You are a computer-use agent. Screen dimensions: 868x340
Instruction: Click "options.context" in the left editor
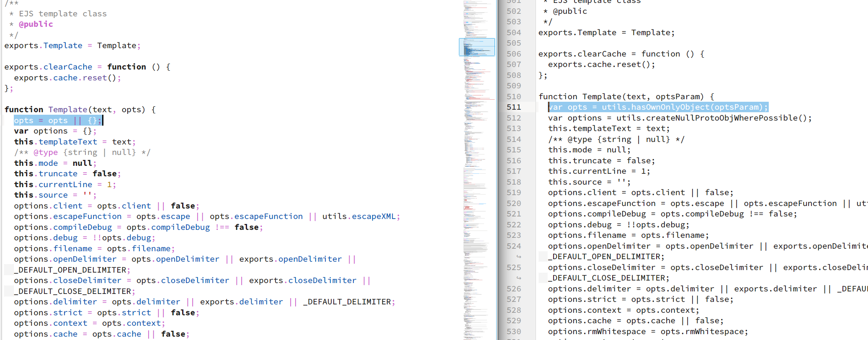51,323
